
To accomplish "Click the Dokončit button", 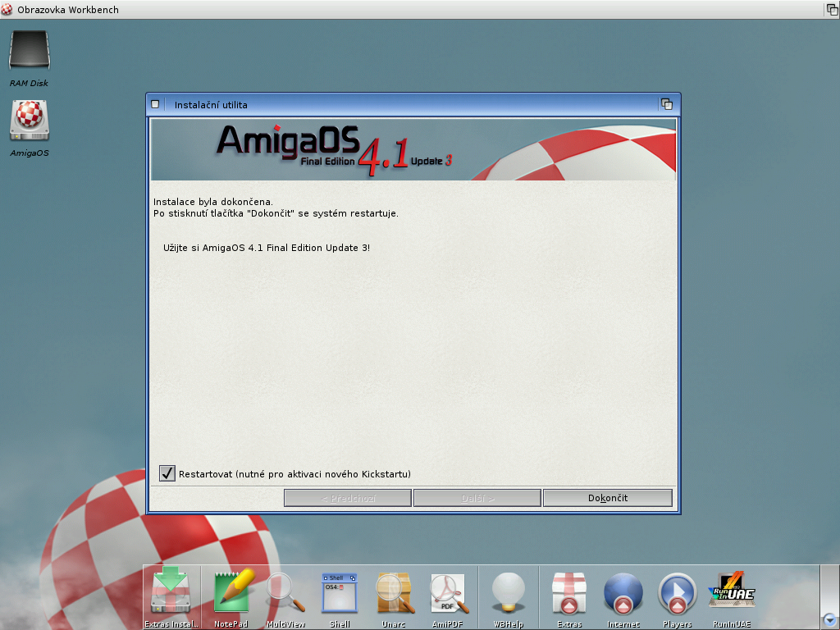I will (608, 498).
